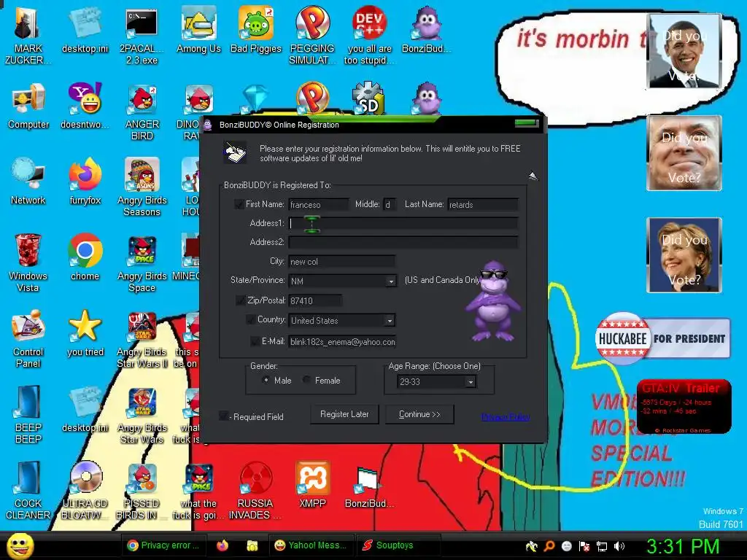Open the BonziBud... icon beside XMPP
This screenshot has height=560, width=747.
369,486
